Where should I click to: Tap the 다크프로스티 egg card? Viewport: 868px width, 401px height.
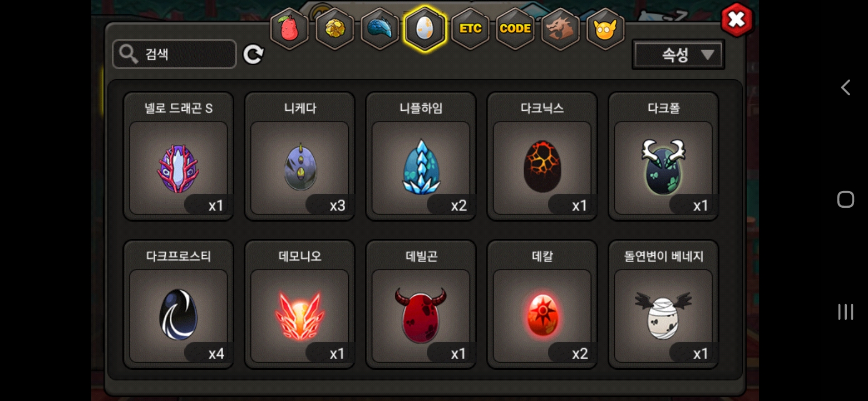pos(179,305)
